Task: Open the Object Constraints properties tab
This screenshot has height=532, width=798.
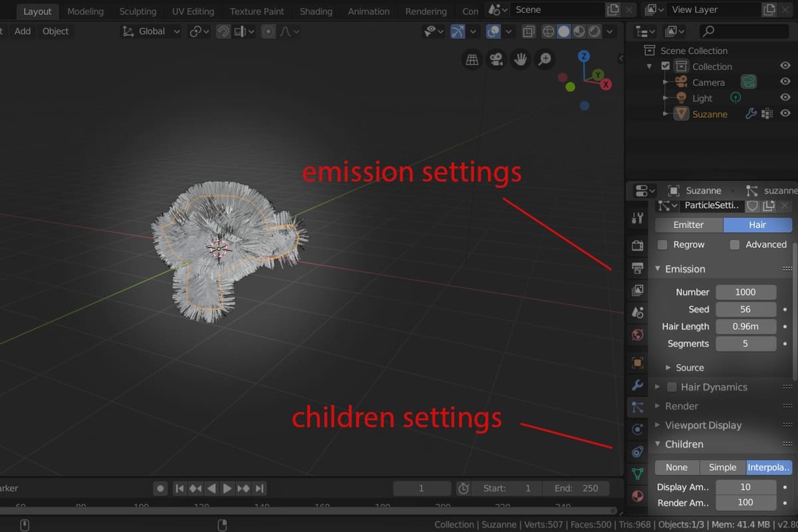Action: (637, 452)
